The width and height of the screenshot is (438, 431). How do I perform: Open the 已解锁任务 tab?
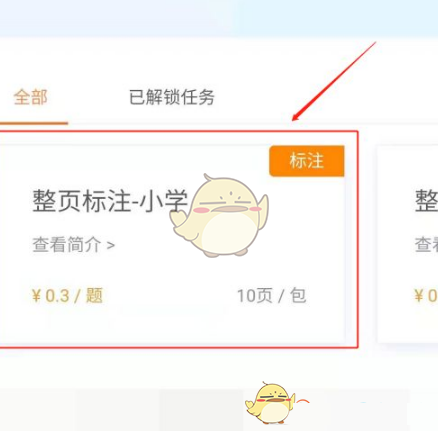[x=172, y=97]
